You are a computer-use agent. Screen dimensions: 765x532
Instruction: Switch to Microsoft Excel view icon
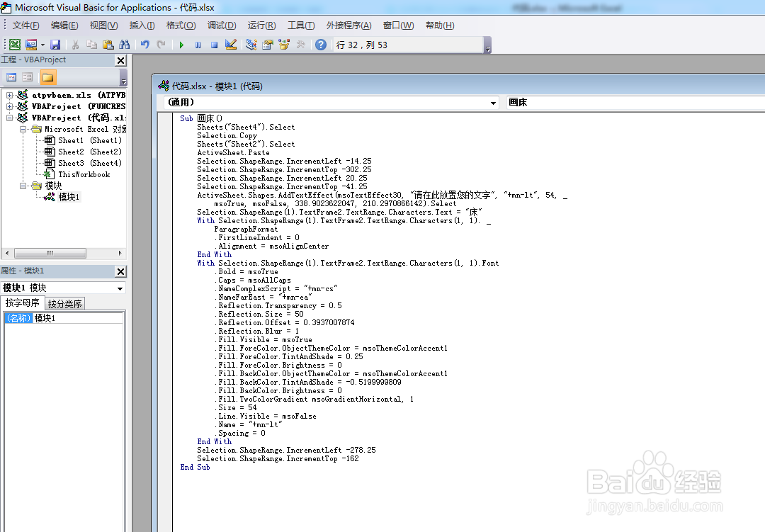coord(15,45)
